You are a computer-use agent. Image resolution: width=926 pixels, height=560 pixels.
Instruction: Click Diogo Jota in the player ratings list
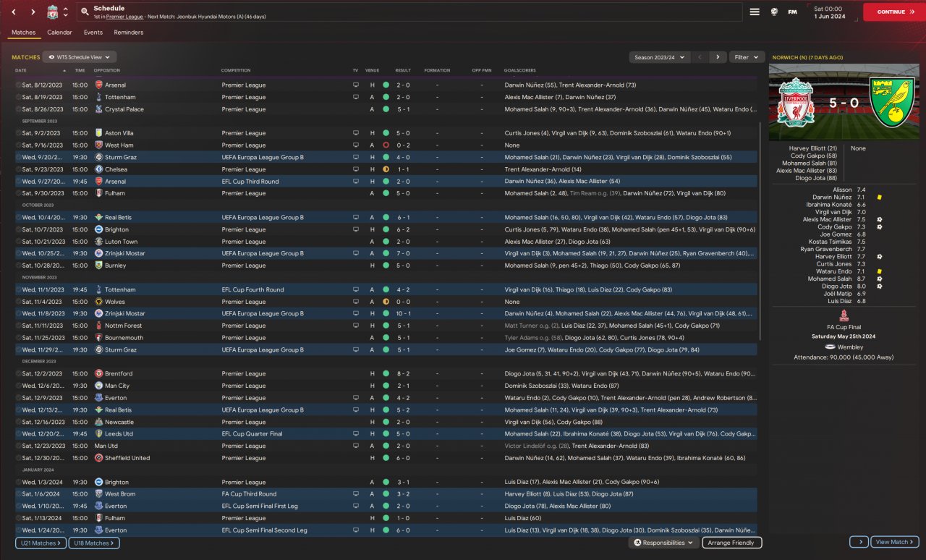point(836,287)
